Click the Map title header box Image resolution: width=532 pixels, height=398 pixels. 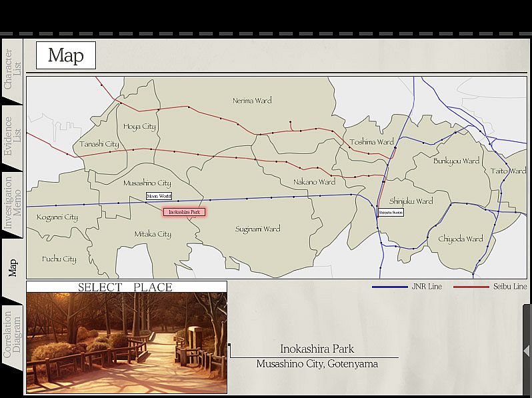coord(66,55)
